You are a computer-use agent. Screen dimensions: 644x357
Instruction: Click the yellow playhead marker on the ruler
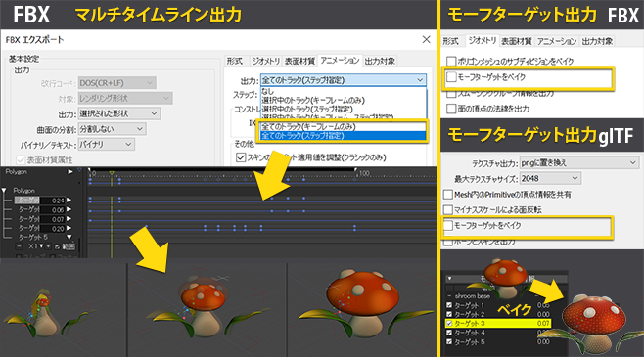click(112, 173)
